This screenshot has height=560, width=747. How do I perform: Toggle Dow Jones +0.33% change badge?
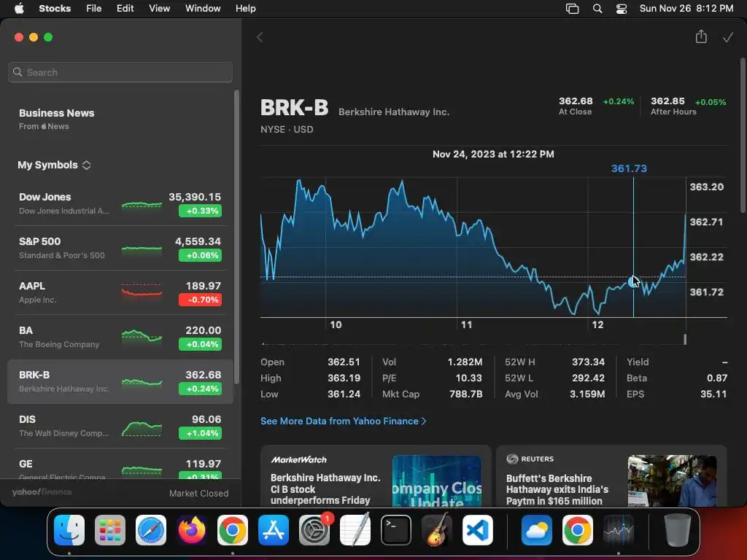point(200,211)
